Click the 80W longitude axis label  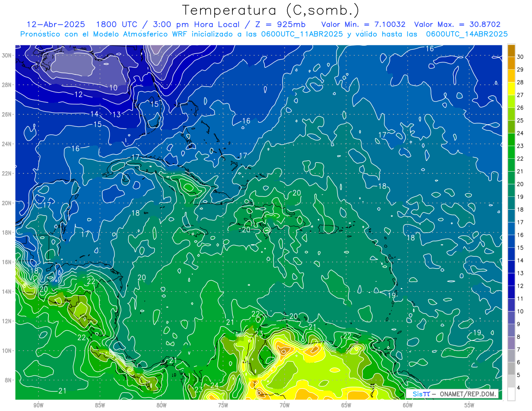pos(161,405)
